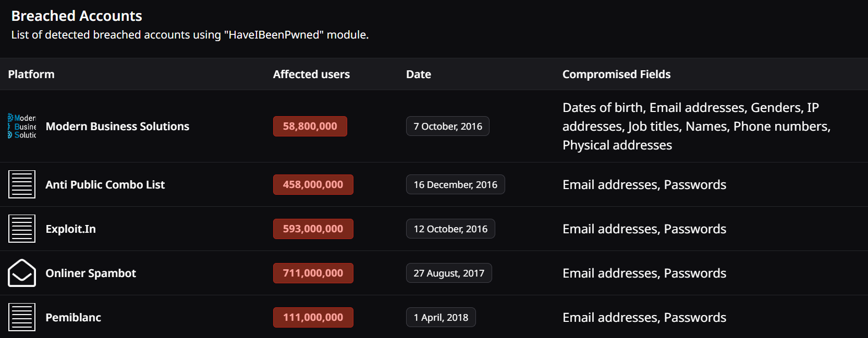The height and width of the screenshot is (338, 868).
Task: Click the 458,000,000 affected users badge
Action: (x=313, y=185)
